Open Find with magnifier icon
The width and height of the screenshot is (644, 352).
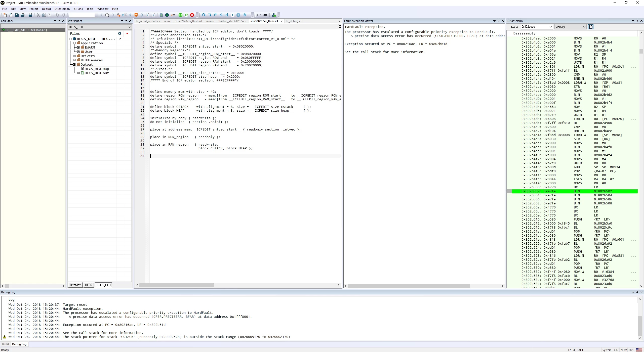[107, 15]
